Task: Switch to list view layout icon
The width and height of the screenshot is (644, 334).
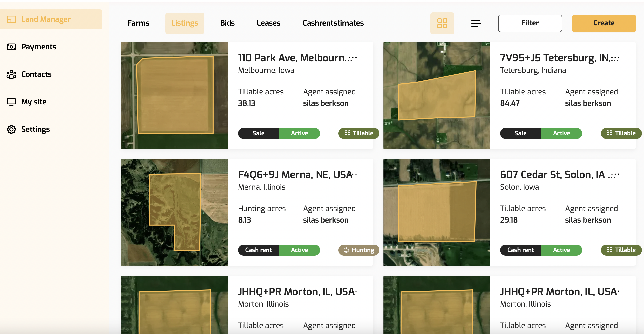Action: (476, 23)
